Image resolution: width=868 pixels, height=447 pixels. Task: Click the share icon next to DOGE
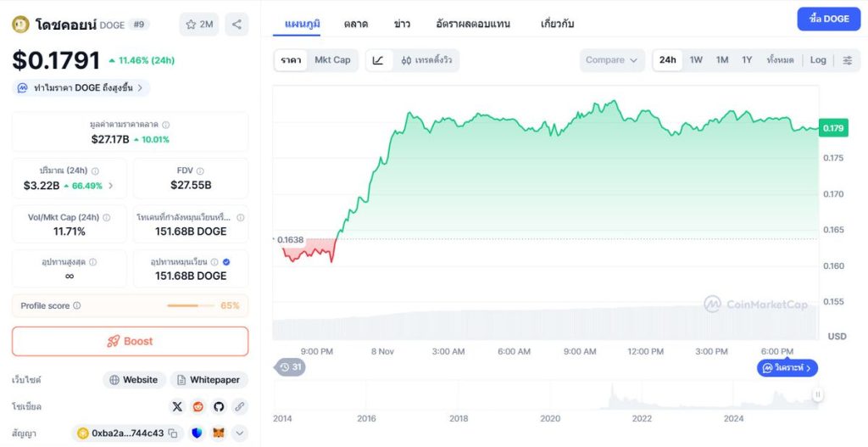(x=236, y=25)
